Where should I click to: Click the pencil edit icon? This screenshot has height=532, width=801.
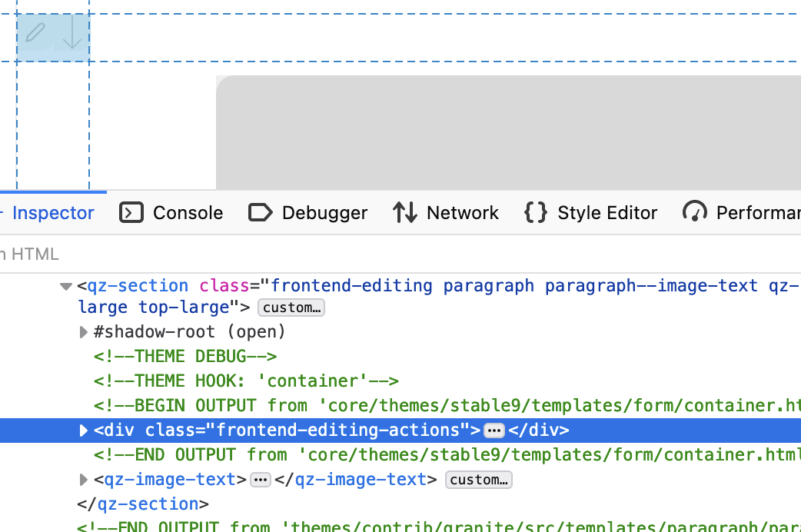(x=35, y=33)
